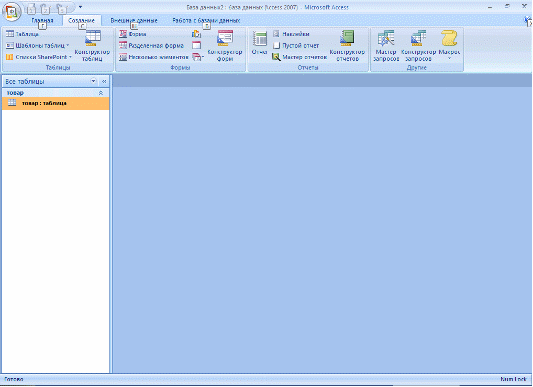Expand Шаблоны таблиц dropdown arrow
Viewport: 533px width, 387px height.
coord(68,45)
